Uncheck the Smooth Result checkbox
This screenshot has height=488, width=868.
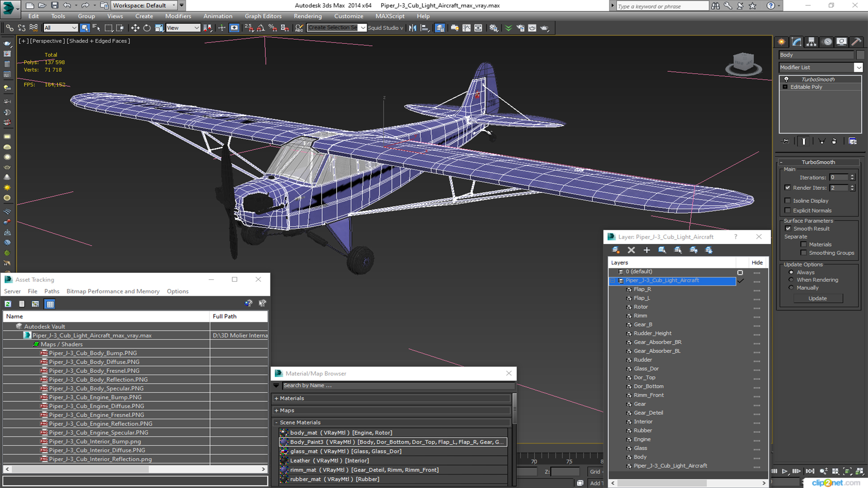click(x=788, y=229)
